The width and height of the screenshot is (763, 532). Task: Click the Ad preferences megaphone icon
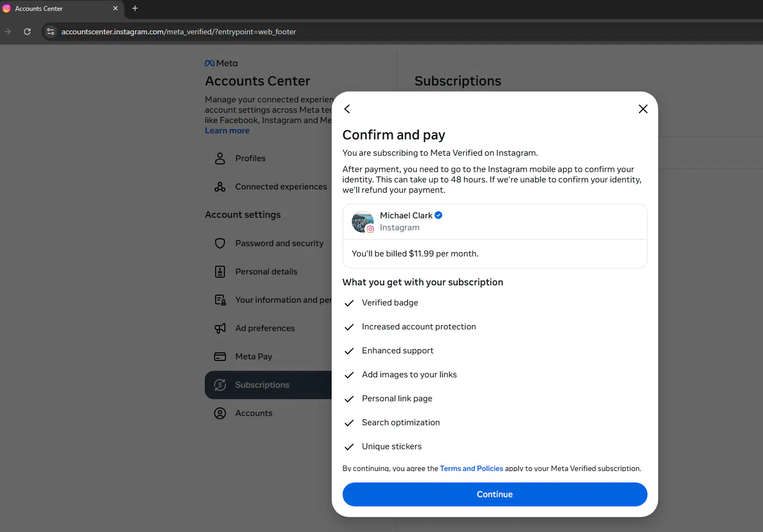[220, 328]
